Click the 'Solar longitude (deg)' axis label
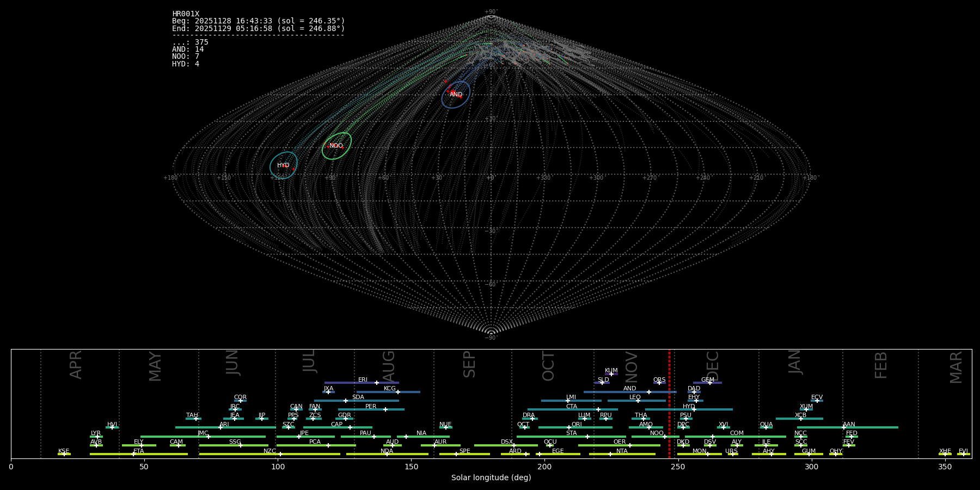 (491, 478)
